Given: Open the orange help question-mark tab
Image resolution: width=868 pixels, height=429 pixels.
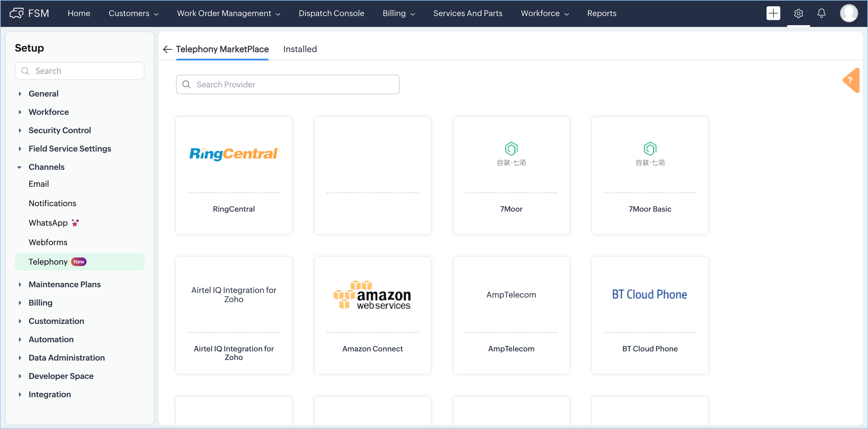Looking at the screenshot, I should tap(851, 80).
